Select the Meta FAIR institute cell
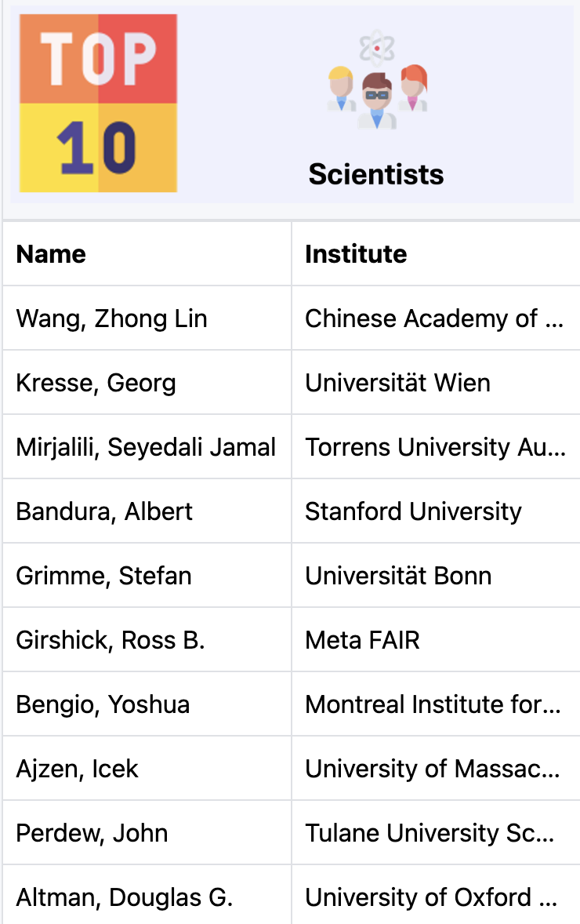The width and height of the screenshot is (580, 924). pos(362,640)
